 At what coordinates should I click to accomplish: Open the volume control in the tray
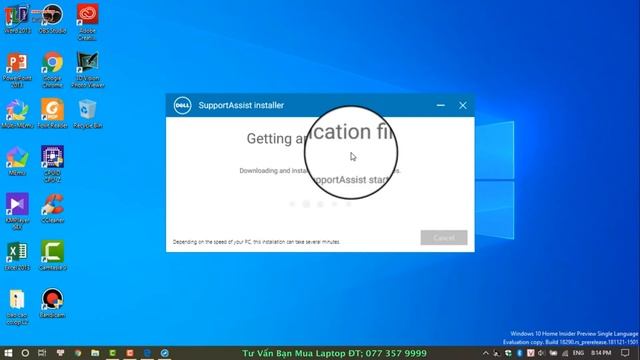(542, 353)
